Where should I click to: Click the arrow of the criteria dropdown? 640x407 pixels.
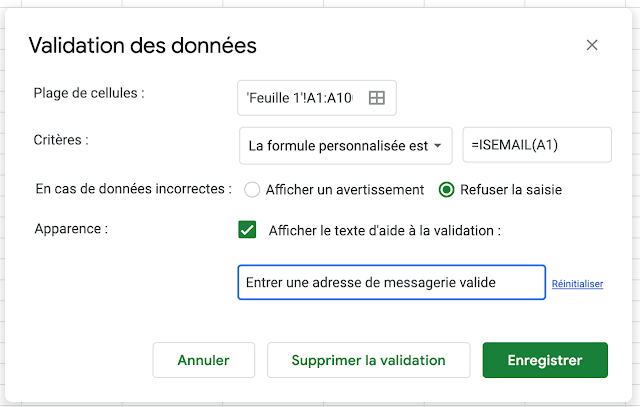tap(439, 146)
